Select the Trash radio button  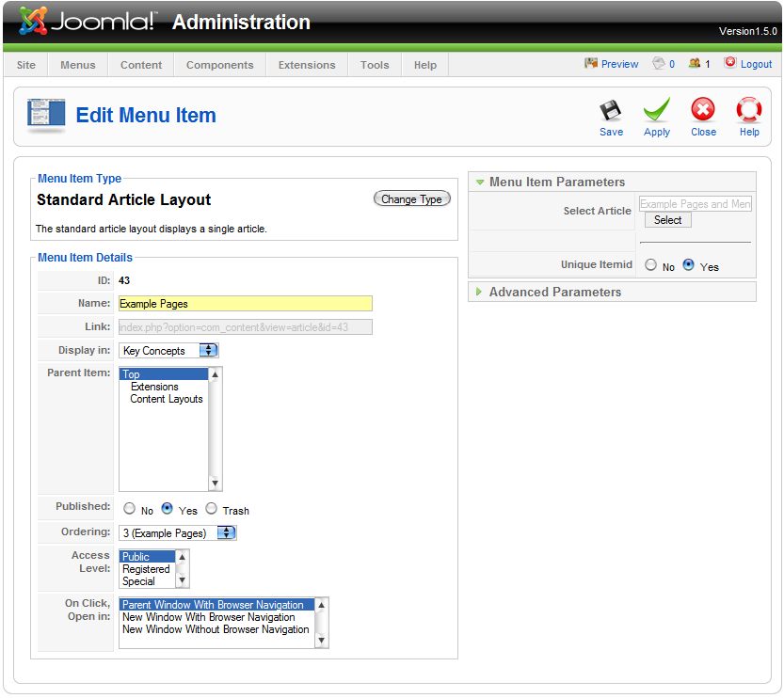[x=212, y=509]
